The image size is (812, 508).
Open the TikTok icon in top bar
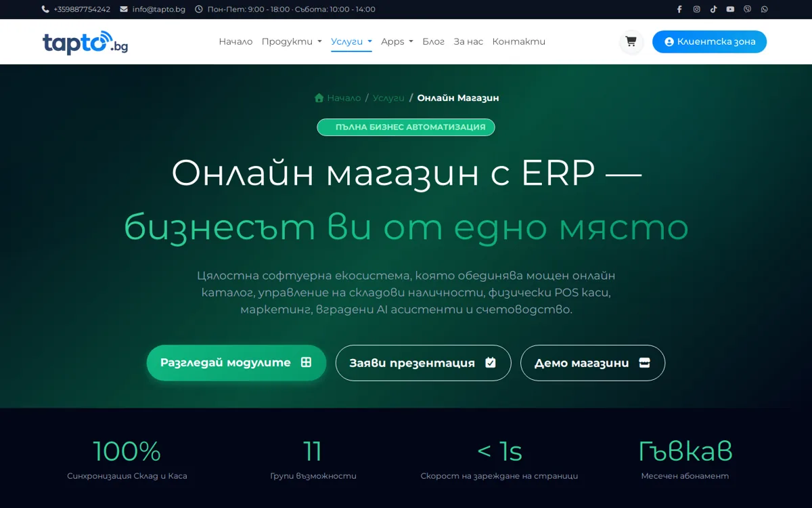(713, 9)
